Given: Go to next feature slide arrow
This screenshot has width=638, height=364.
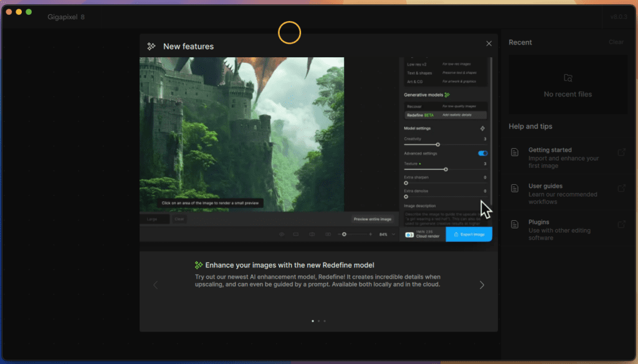Looking at the screenshot, I should tap(482, 285).
